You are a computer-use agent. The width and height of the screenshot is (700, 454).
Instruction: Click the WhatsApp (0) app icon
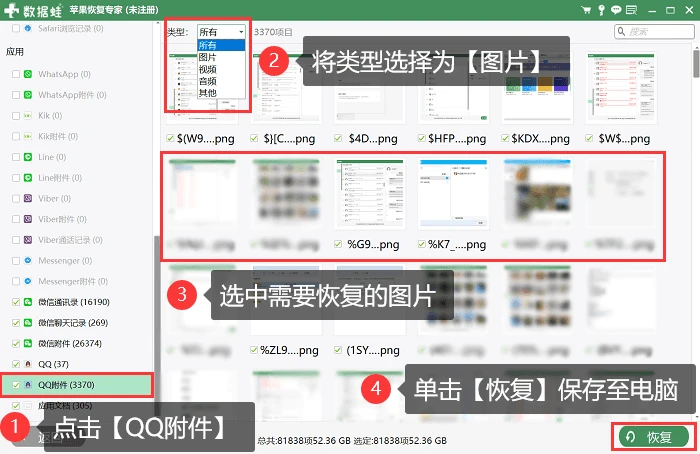click(x=28, y=74)
